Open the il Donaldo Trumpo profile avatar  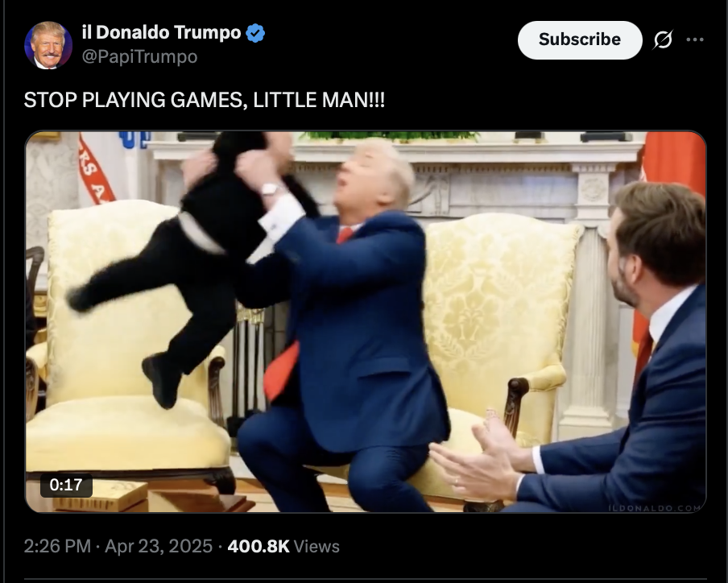[48, 45]
